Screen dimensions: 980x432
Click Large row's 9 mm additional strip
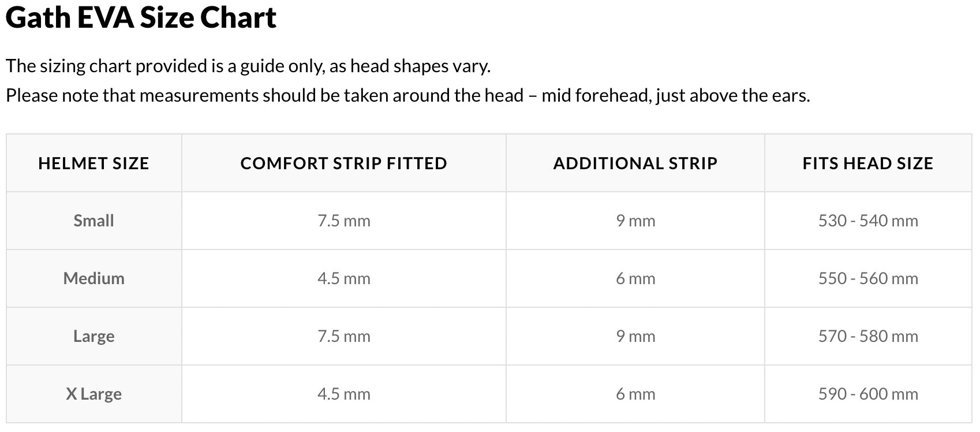[x=635, y=336]
